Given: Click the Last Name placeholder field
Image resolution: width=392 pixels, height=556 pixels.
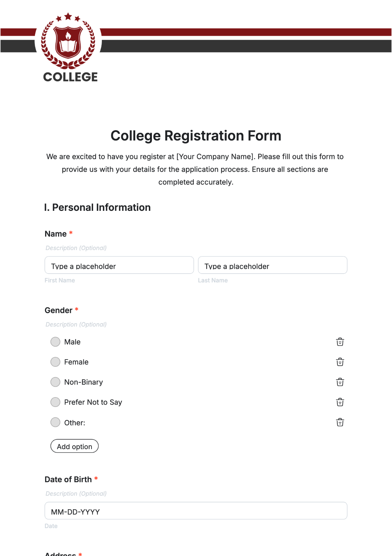Looking at the screenshot, I should [x=272, y=265].
